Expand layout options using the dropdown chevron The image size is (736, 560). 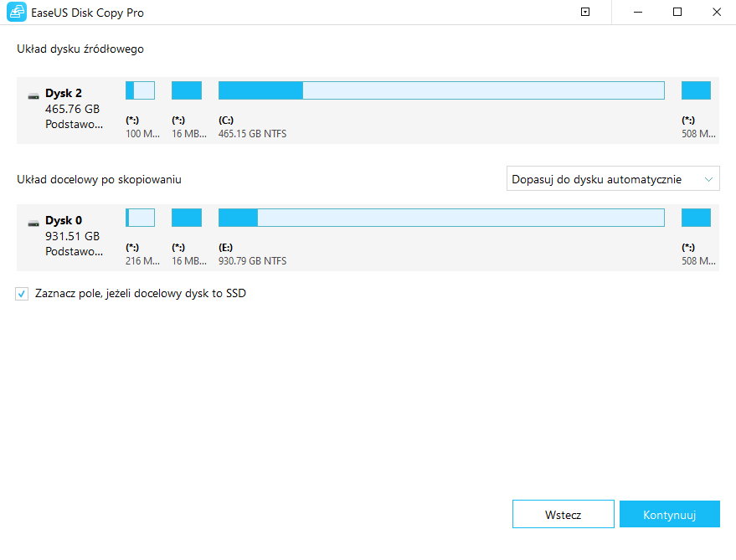coord(709,179)
